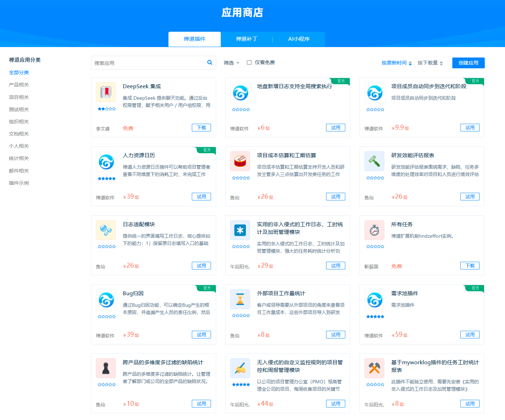
Task: Click the star rating under 无入侵式的自定义监控规则
Action: [241, 384]
